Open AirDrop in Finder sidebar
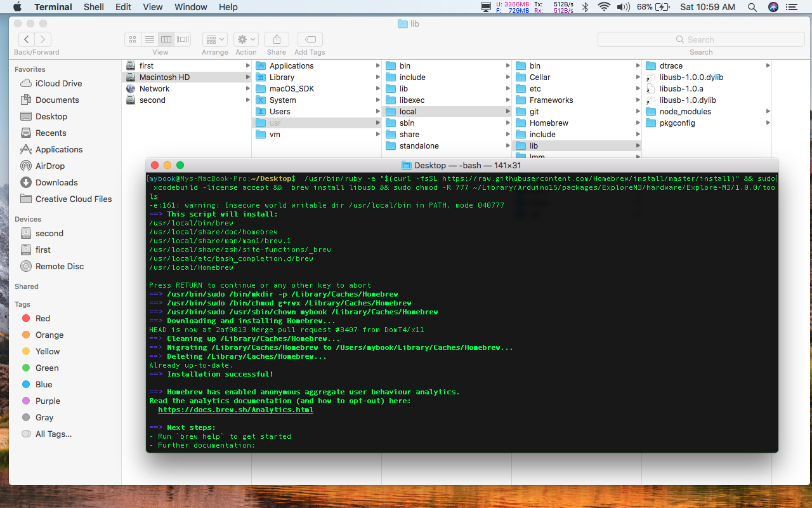The height and width of the screenshot is (508, 812). pos(50,166)
